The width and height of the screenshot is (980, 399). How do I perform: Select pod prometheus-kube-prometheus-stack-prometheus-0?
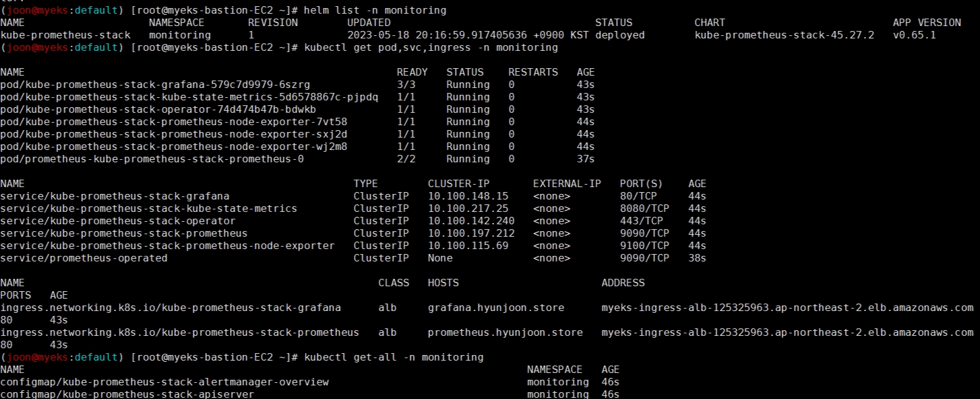click(x=152, y=159)
